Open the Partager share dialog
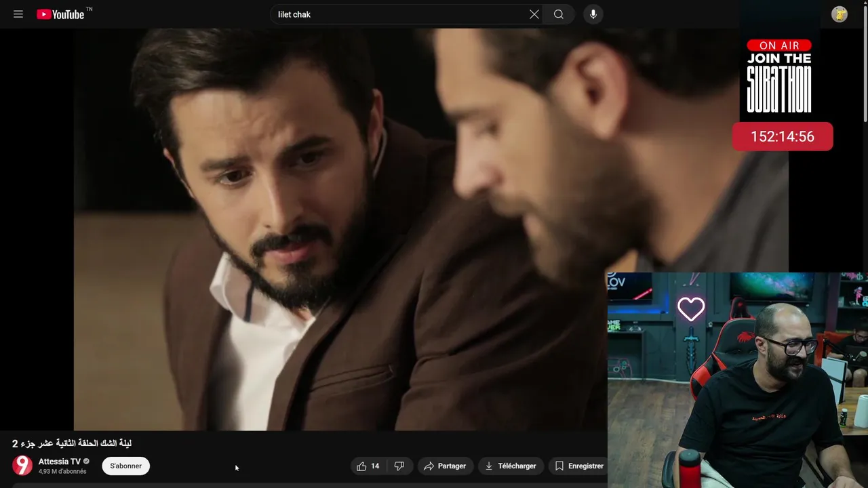868x488 pixels. [x=445, y=466]
